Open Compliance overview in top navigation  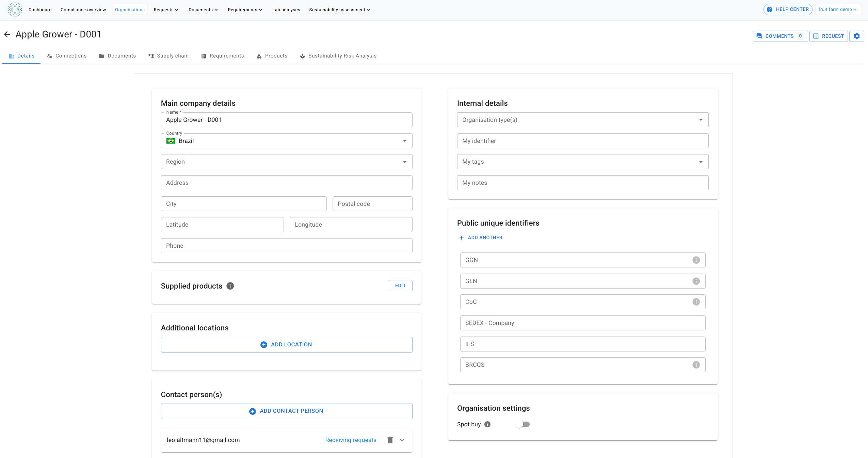pos(83,10)
